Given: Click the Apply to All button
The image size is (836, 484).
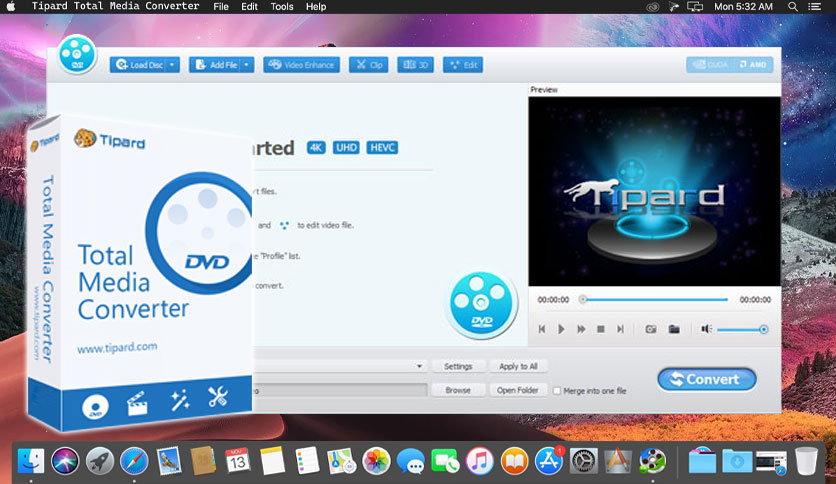Looking at the screenshot, I should pos(518,366).
